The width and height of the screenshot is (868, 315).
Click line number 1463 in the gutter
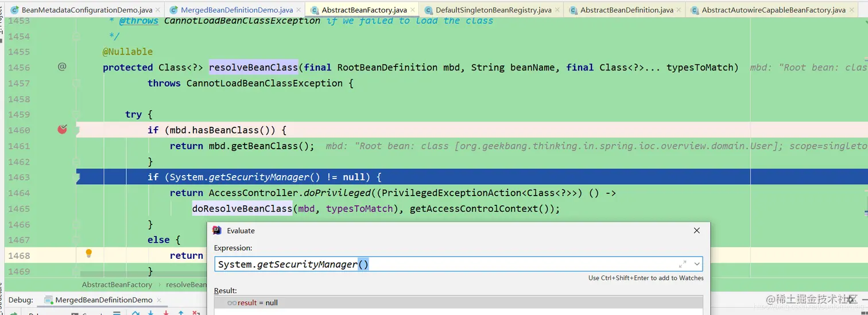point(20,177)
